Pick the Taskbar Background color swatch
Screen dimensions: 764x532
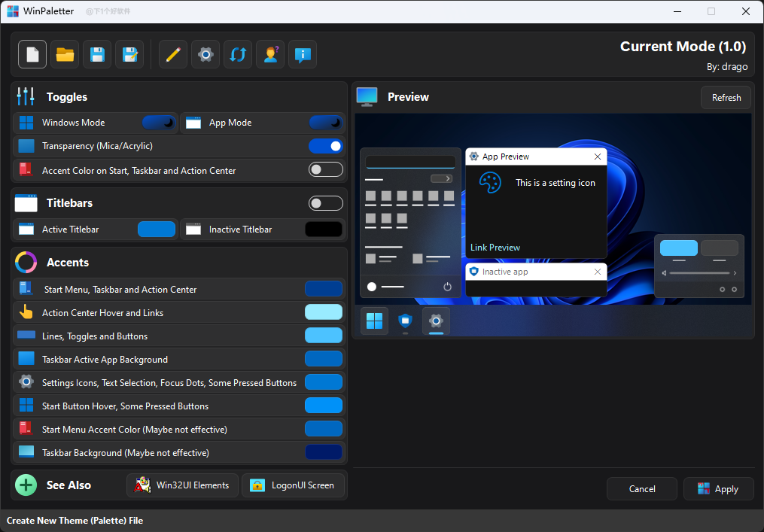pos(324,453)
